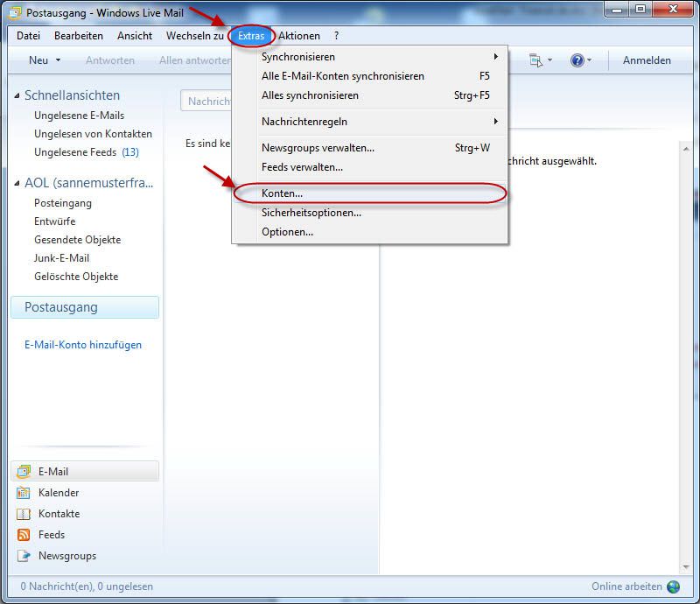Select Ungelesene Feeds quick view
Image resolution: width=700 pixels, height=604 pixels.
76,152
